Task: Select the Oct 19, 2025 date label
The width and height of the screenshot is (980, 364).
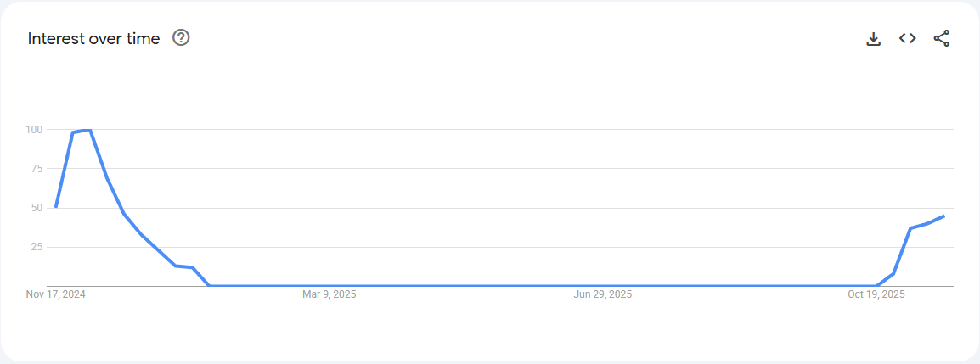Action: (876, 295)
